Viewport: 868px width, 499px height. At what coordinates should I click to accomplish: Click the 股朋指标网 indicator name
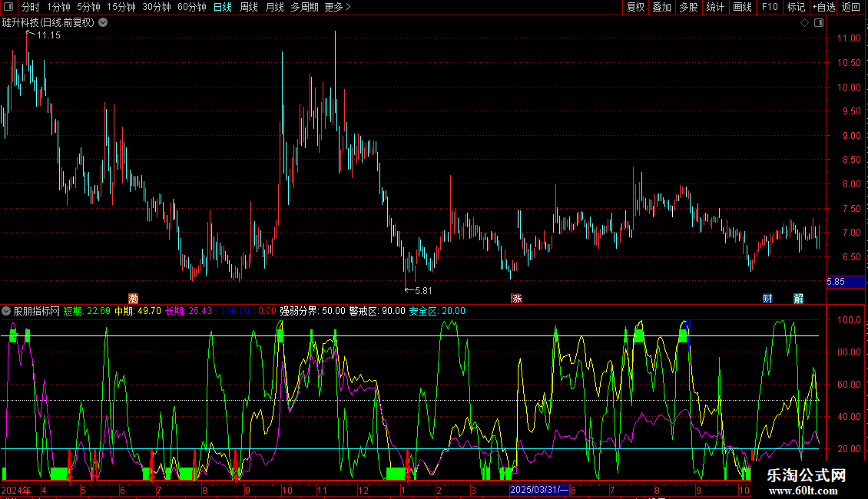37,312
